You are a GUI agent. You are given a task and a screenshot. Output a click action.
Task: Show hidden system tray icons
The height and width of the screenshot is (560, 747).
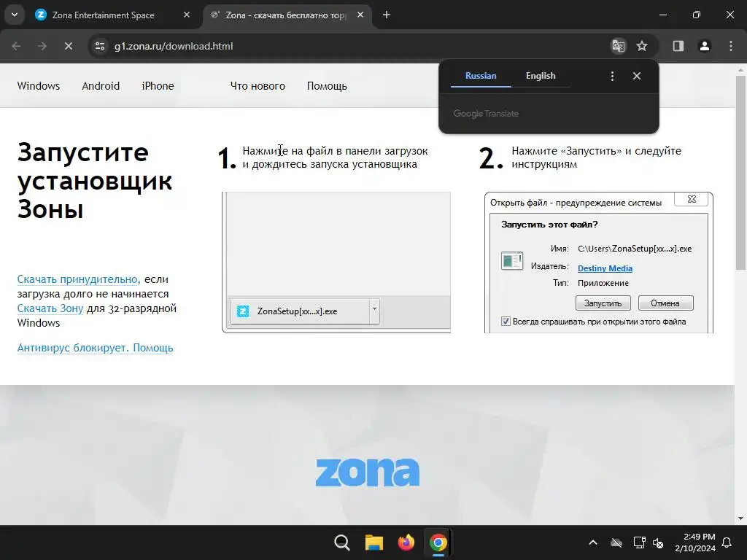(x=593, y=542)
